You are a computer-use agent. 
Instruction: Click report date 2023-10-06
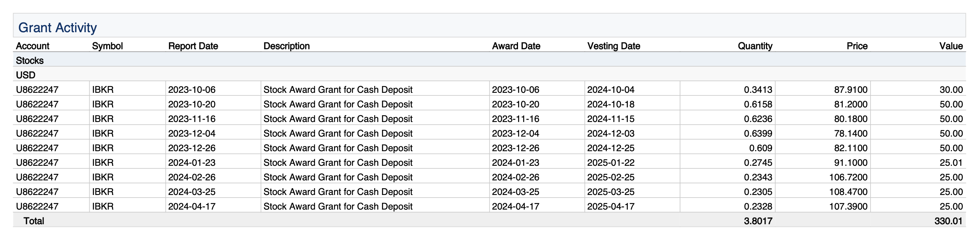pos(192,89)
